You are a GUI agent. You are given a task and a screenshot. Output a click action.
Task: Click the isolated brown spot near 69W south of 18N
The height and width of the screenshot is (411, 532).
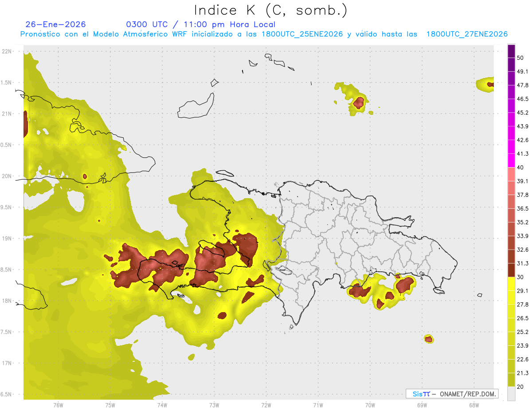(x=428, y=339)
